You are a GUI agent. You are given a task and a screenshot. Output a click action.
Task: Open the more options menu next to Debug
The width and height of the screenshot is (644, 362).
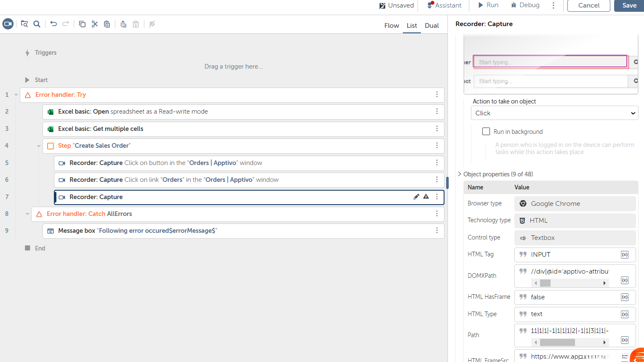click(554, 5)
